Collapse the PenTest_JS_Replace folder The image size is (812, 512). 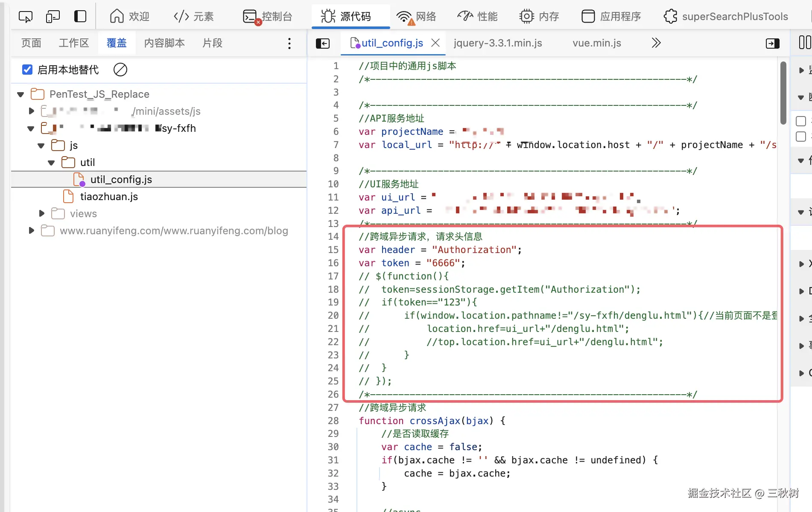pyautogui.click(x=20, y=94)
